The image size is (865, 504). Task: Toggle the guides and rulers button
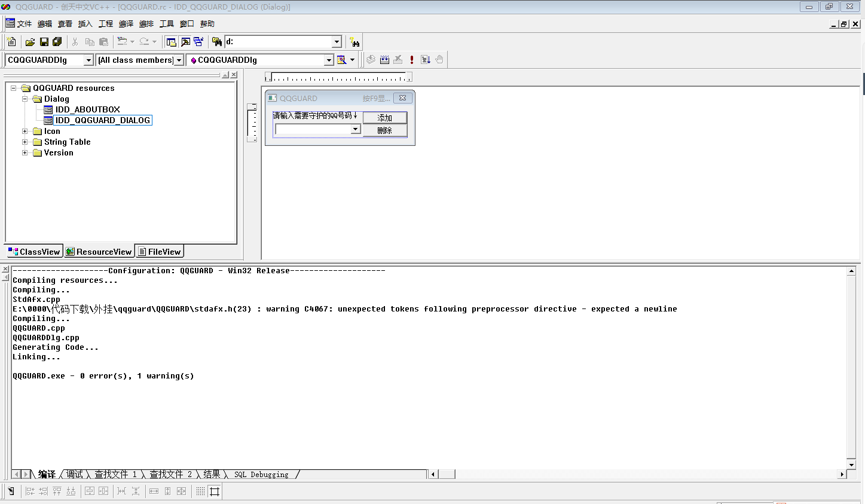pos(215,491)
